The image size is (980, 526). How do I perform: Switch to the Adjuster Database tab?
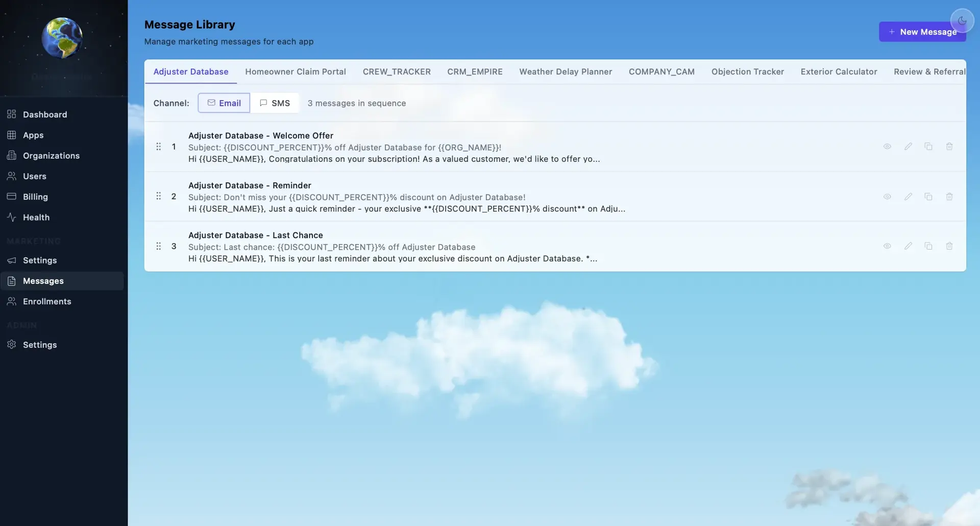tap(191, 71)
